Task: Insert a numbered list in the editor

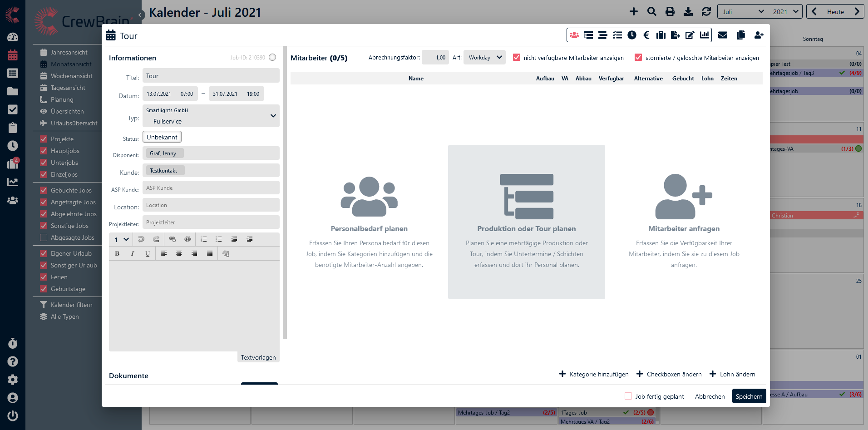Action: click(204, 239)
